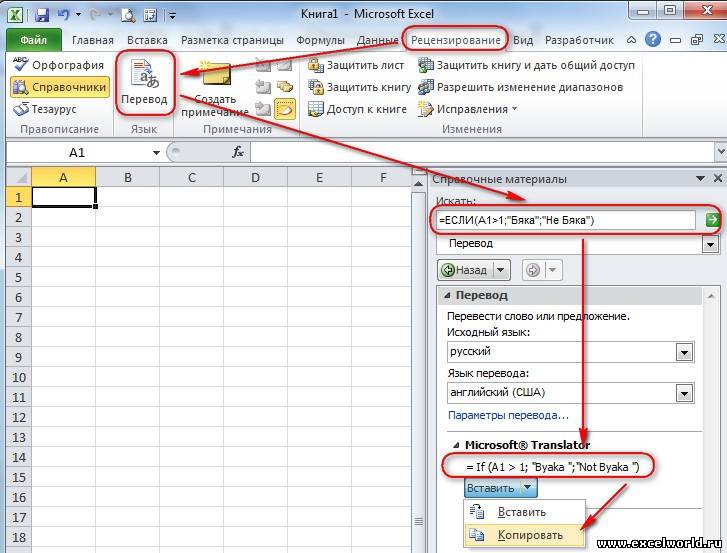Click the Excel application icon in title bar
The width and height of the screenshot is (727, 553).
(15, 15)
